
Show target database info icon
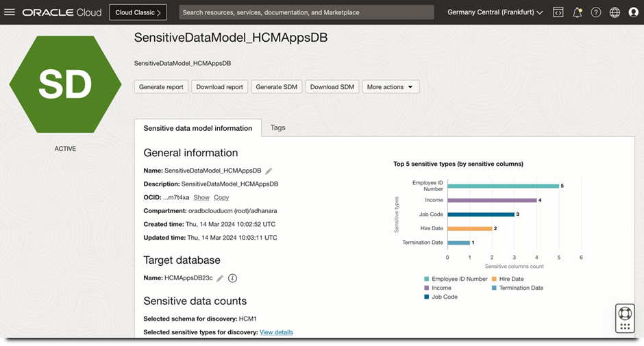click(x=232, y=278)
